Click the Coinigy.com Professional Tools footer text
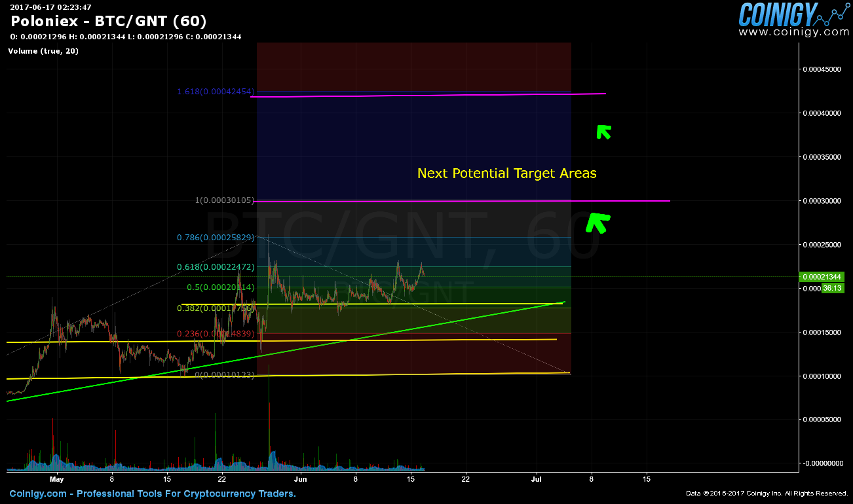This screenshot has width=853, height=504. tap(153, 494)
